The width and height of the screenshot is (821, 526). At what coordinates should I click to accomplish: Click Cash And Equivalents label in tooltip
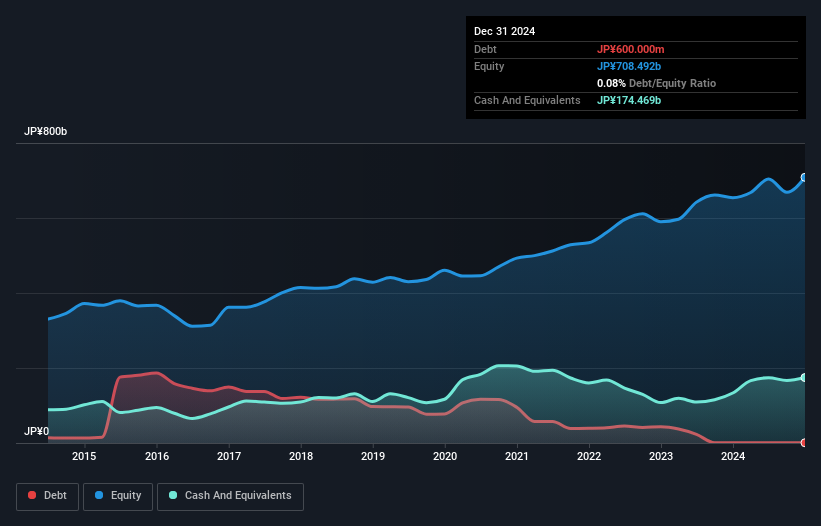[x=527, y=100]
